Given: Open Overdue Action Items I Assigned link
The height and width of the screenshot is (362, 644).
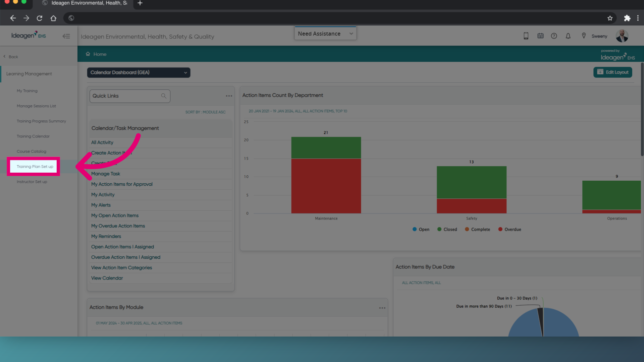Looking at the screenshot, I should coord(126,257).
